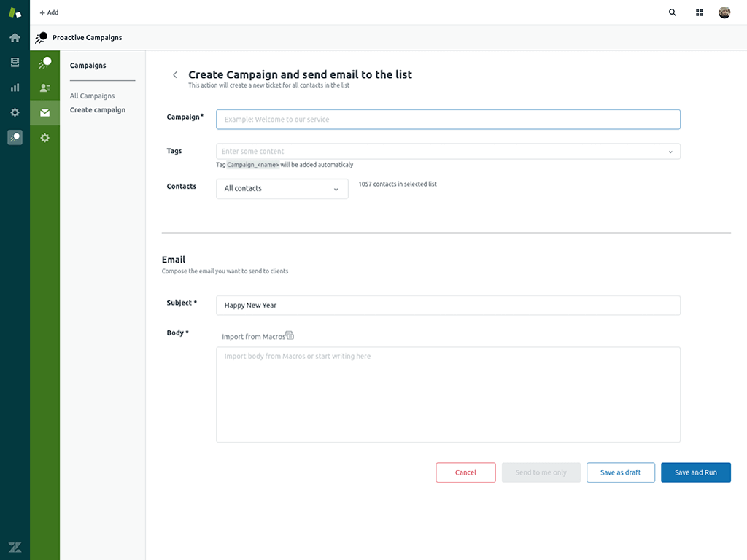
Task: Click the Campaign_<name> tag hint text
Action: point(253,165)
